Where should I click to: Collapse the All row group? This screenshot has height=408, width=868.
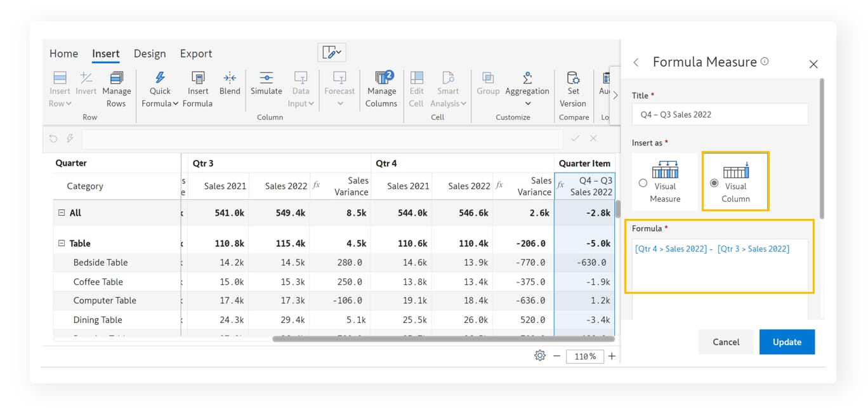pos(62,213)
